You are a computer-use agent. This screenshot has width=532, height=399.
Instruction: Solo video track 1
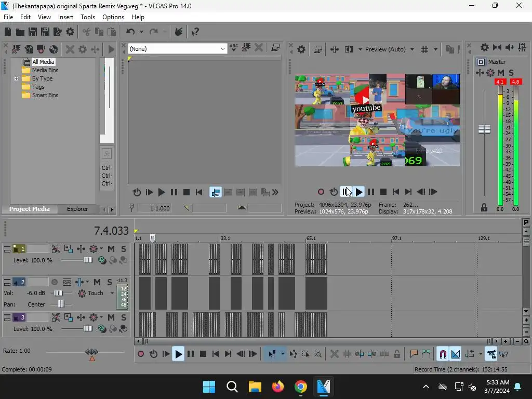[x=124, y=249]
